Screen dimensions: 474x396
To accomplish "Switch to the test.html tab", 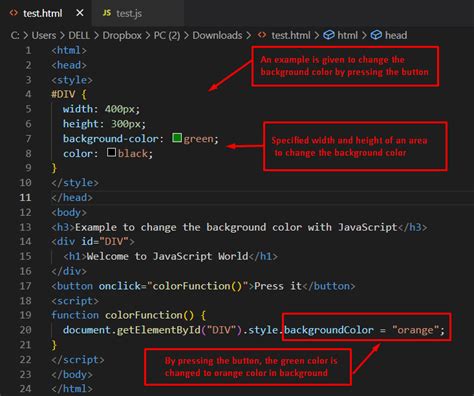I will tap(46, 13).
